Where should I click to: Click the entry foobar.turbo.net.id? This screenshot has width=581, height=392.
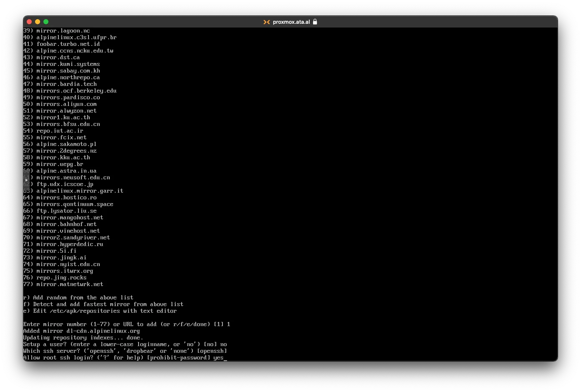click(62, 44)
